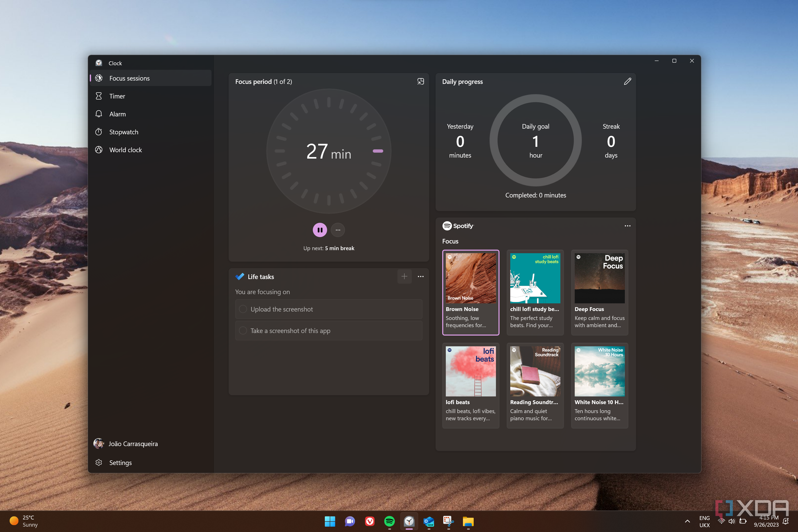Open Snipping Tool from the taskbar
This screenshot has width=798, height=532.
point(448,522)
